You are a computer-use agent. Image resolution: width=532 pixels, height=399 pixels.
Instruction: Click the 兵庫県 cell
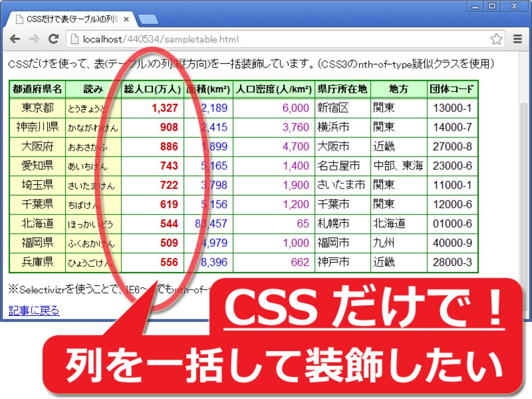[37, 262]
